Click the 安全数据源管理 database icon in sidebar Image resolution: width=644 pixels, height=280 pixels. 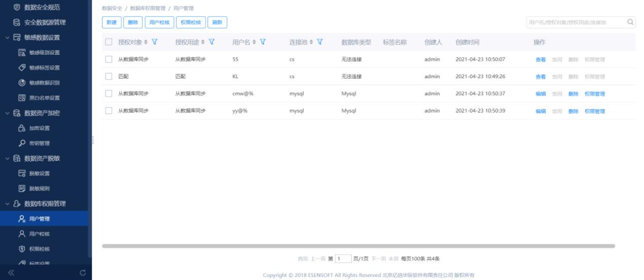pyautogui.click(x=17, y=22)
